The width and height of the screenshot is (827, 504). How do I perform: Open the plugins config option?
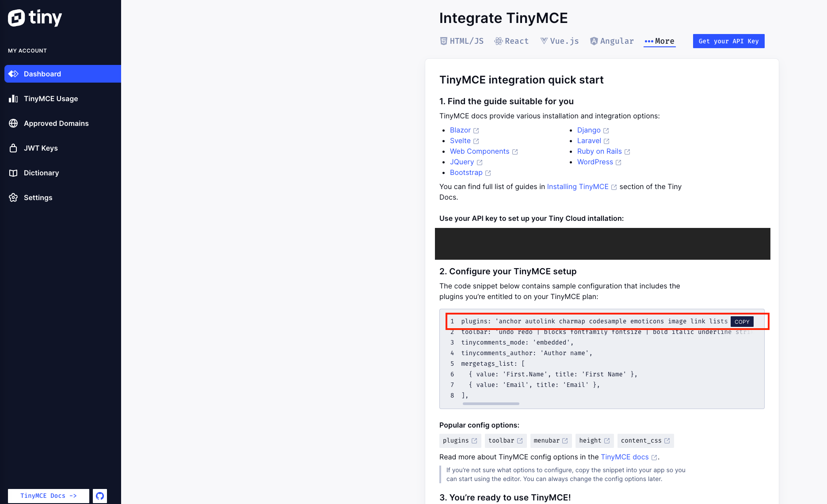point(460,441)
